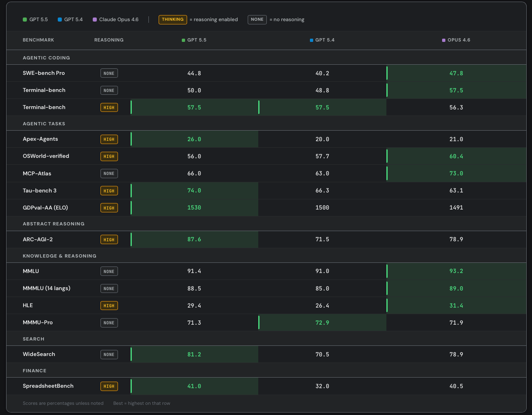Click 'Scores are percentages unless noted' footnote
Viewport: 532px width, 415px height.
point(63,403)
